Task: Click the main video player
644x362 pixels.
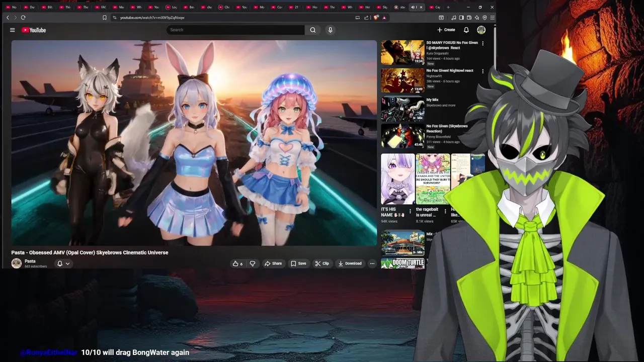Action: coord(194,143)
